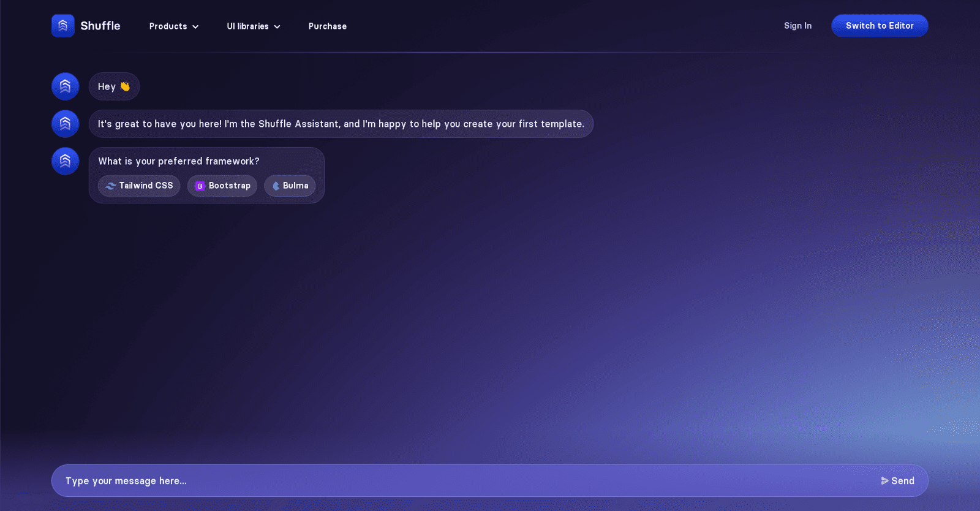Click the assistant avatar beside the Hey message
This screenshot has width=980, height=511.
click(x=66, y=86)
